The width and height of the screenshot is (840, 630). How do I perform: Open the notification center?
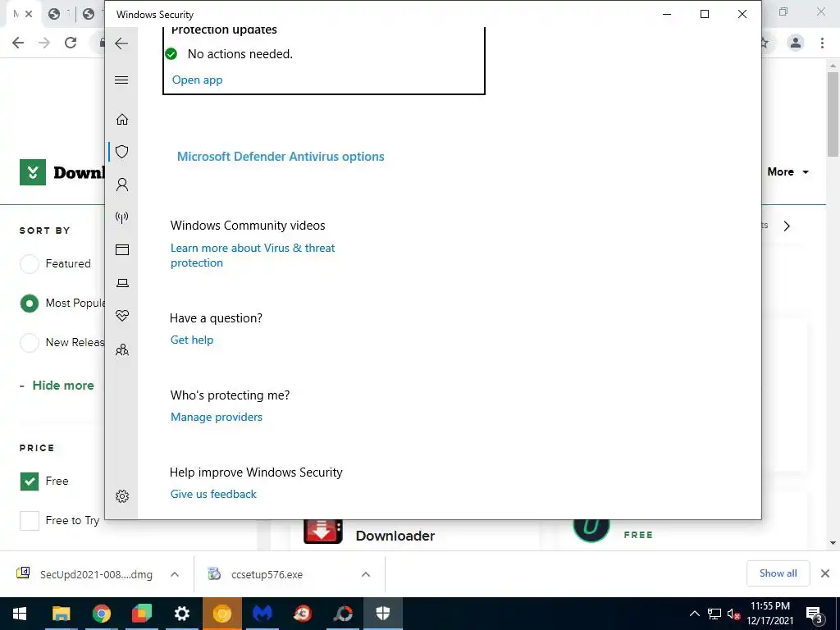click(x=814, y=614)
